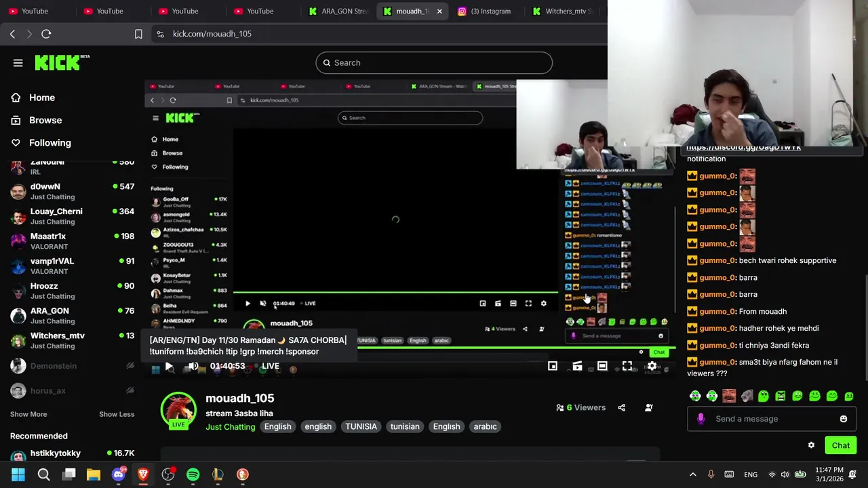Expand following list with Show More
This screenshot has height=488, width=868.
pyautogui.click(x=28, y=414)
